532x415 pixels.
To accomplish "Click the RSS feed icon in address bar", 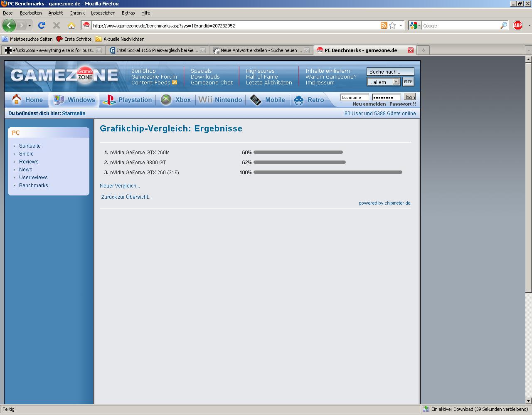I will tap(384, 25).
